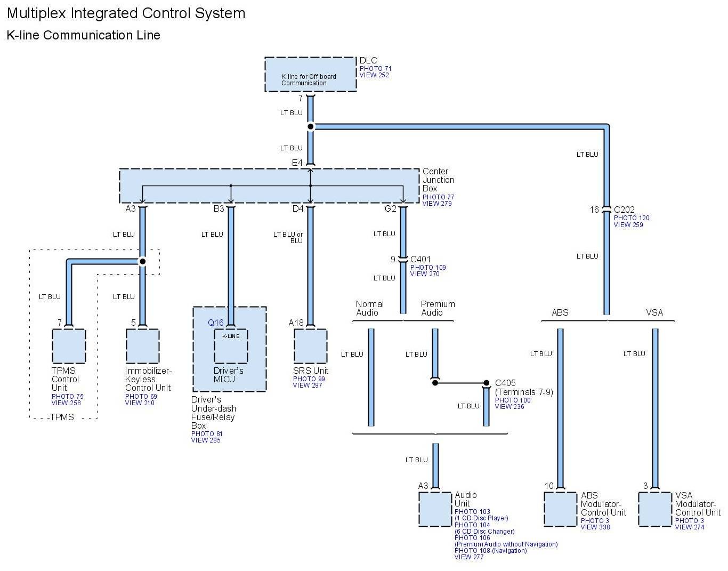Select the VIEW 270 link under C401
This screenshot has width=728, height=571.
click(425, 274)
